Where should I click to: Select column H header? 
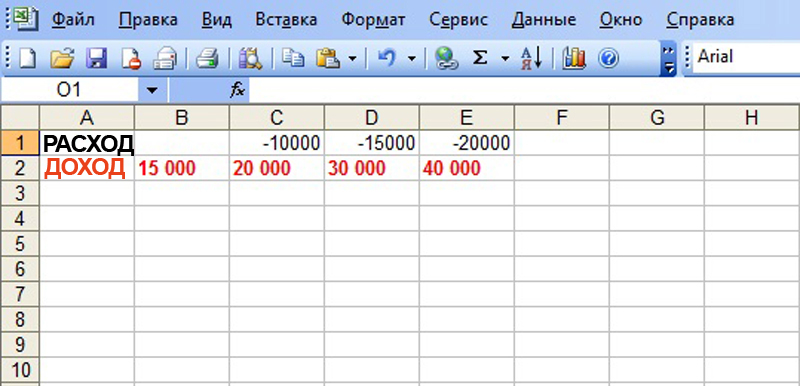(752, 118)
